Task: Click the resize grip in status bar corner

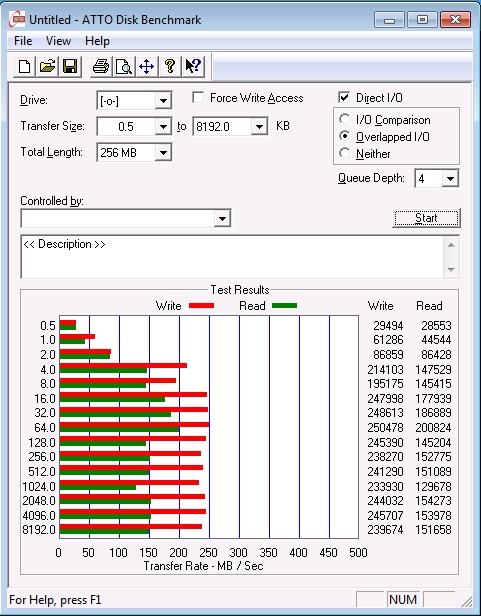Action: tap(467, 601)
